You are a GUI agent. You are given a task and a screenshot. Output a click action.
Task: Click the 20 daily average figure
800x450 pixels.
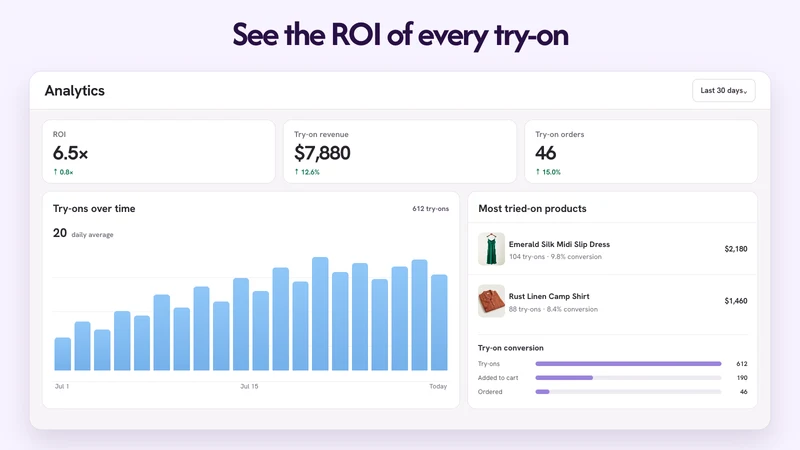click(x=60, y=233)
